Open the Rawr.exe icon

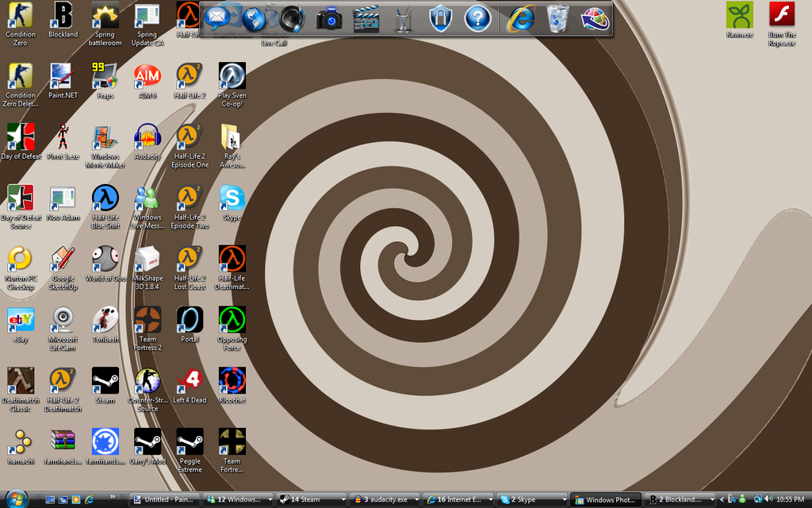(x=740, y=21)
